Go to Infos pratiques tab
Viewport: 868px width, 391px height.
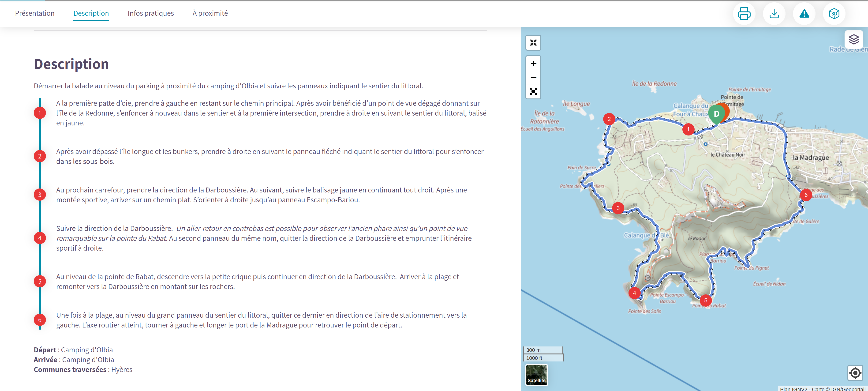(x=151, y=13)
